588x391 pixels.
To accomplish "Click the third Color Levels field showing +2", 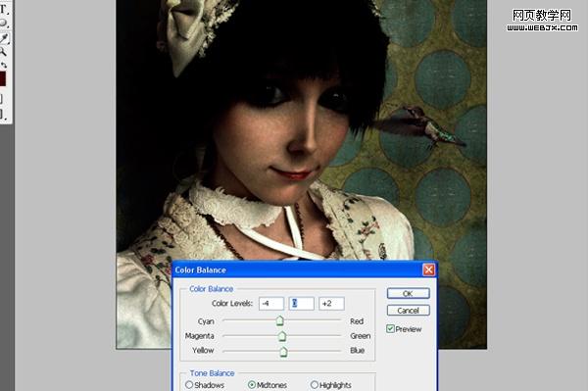I will coord(331,303).
